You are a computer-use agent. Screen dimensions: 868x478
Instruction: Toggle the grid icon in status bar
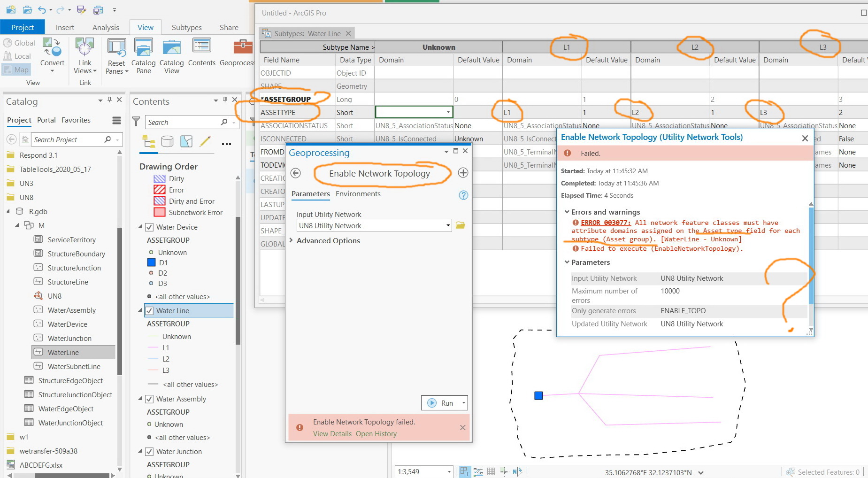click(491, 472)
